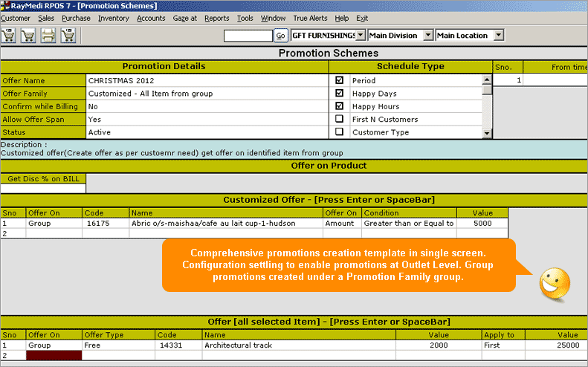The image size is (588, 367).
Task: Open the Main Location dropdown
Action: (499, 35)
